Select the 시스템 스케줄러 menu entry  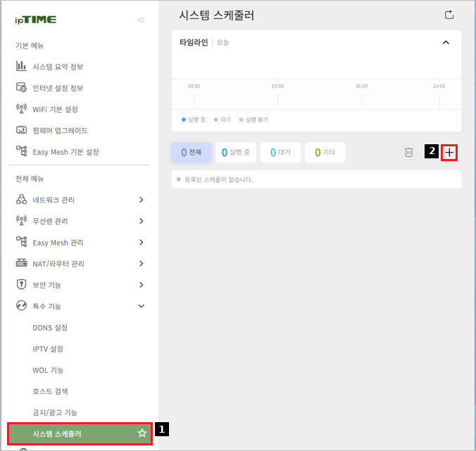coord(80,433)
